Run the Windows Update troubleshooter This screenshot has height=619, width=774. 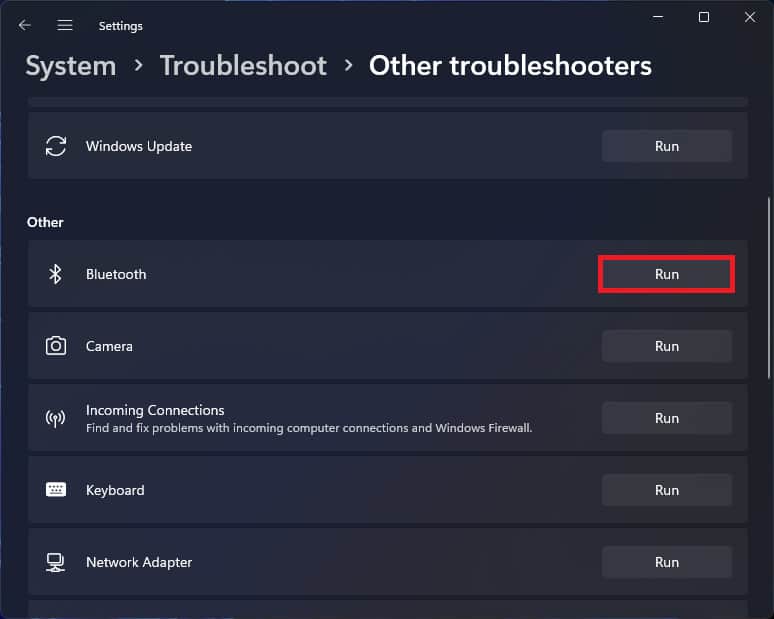coord(666,146)
